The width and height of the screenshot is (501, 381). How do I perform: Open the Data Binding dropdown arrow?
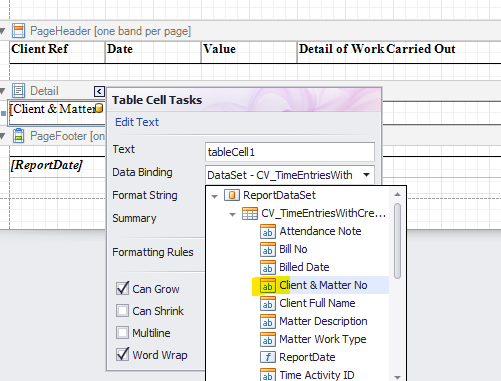click(366, 175)
